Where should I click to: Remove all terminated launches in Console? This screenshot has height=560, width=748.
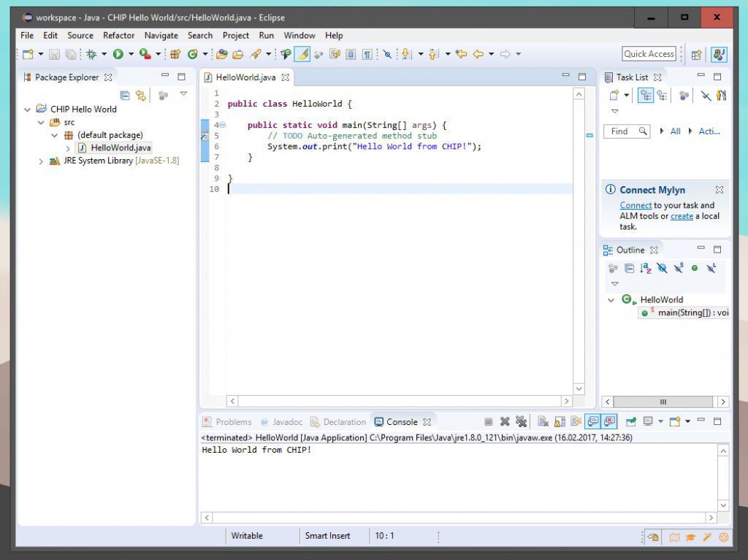pos(521,421)
